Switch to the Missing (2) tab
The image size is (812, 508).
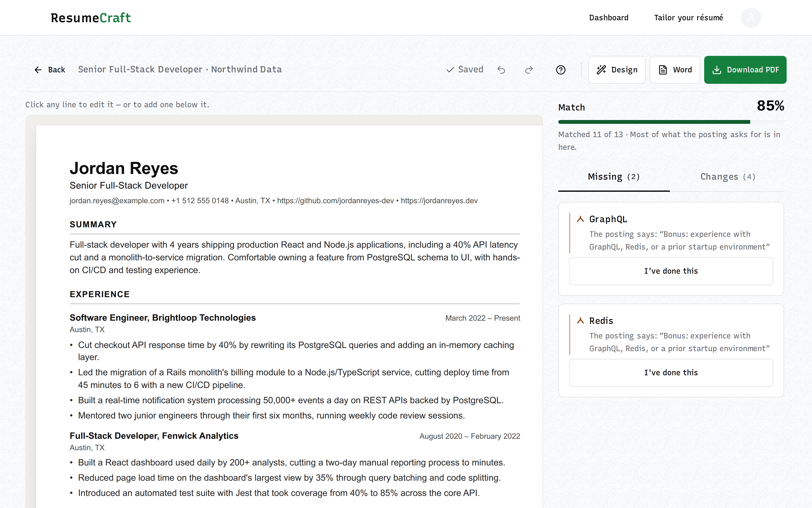[614, 177]
